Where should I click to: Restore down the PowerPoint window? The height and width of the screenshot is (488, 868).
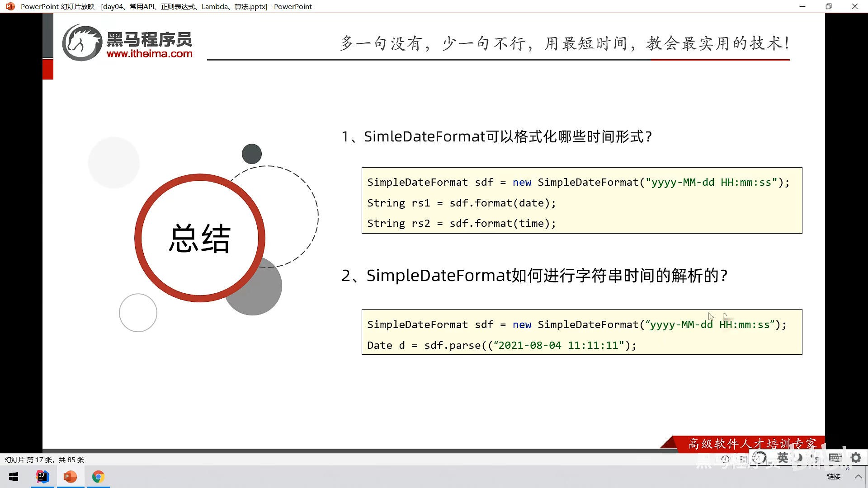click(828, 6)
